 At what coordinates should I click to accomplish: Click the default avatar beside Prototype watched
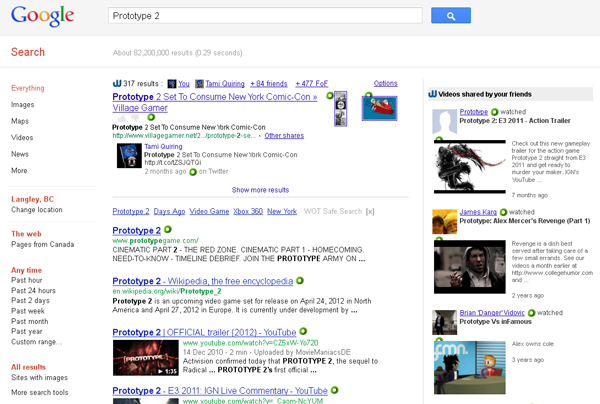pos(445,121)
